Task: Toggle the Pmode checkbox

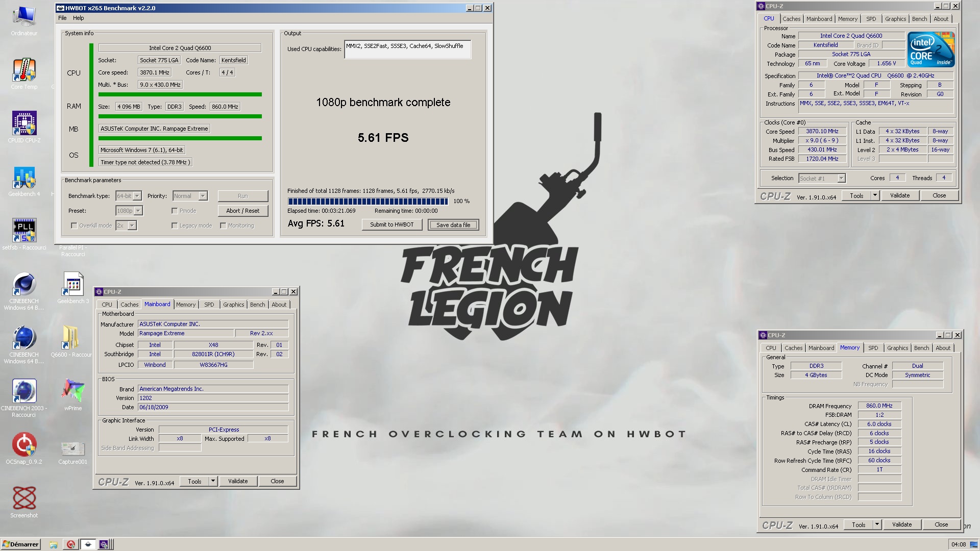Action: click(175, 211)
